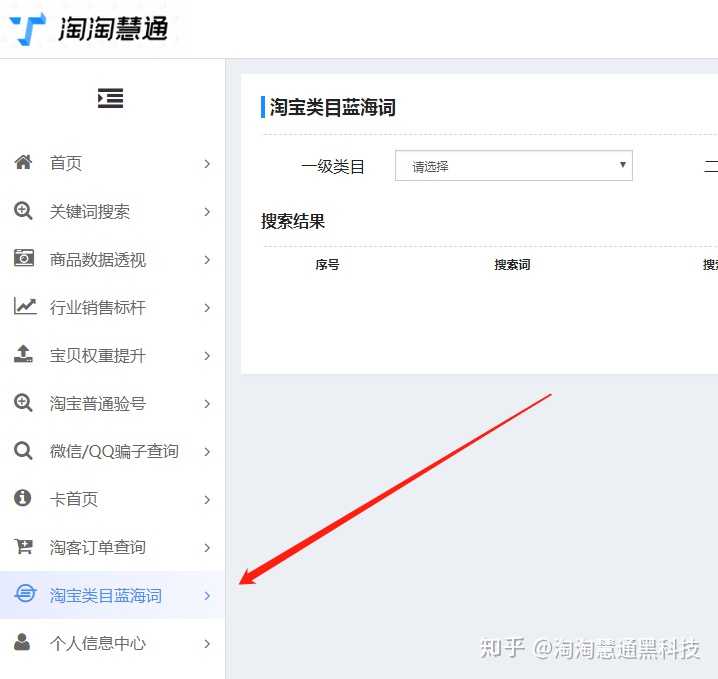Image resolution: width=718 pixels, height=679 pixels.
Task: Click the 淘宝类目蓝海词 page heading
Action: tap(332, 107)
